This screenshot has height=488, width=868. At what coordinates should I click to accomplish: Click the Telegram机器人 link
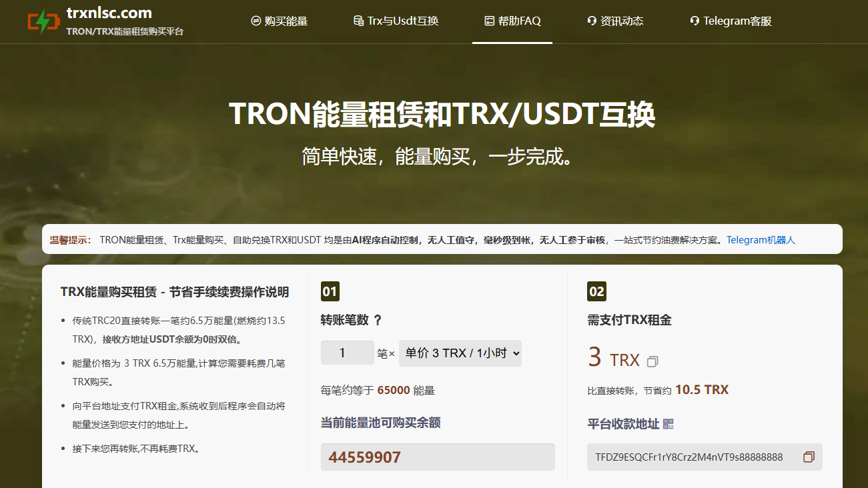point(761,240)
